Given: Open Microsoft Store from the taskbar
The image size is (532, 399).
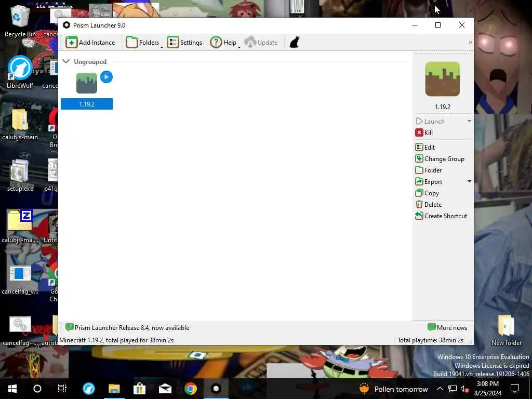Looking at the screenshot, I should click(x=139, y=389).
